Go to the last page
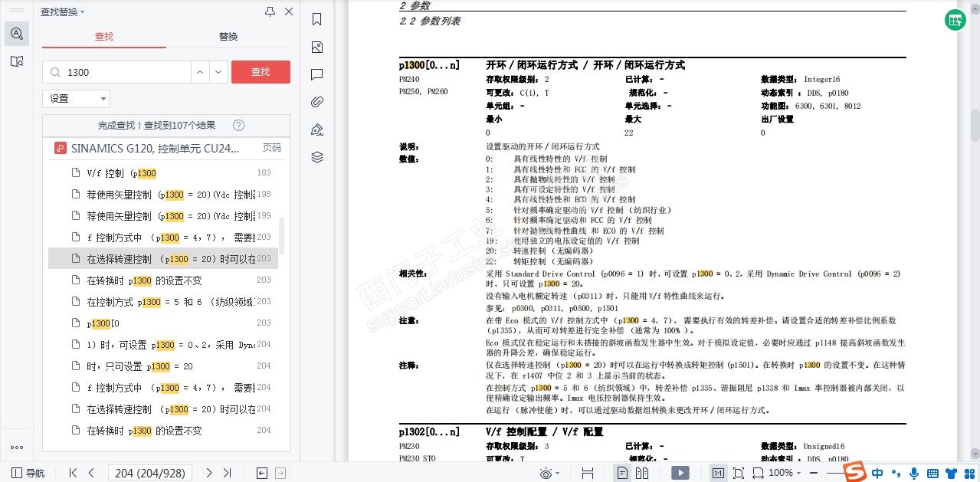 [228, 473]
